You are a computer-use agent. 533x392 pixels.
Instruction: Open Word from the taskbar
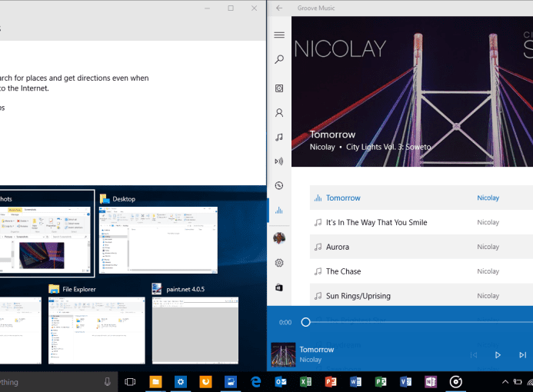tap(355, 382)
